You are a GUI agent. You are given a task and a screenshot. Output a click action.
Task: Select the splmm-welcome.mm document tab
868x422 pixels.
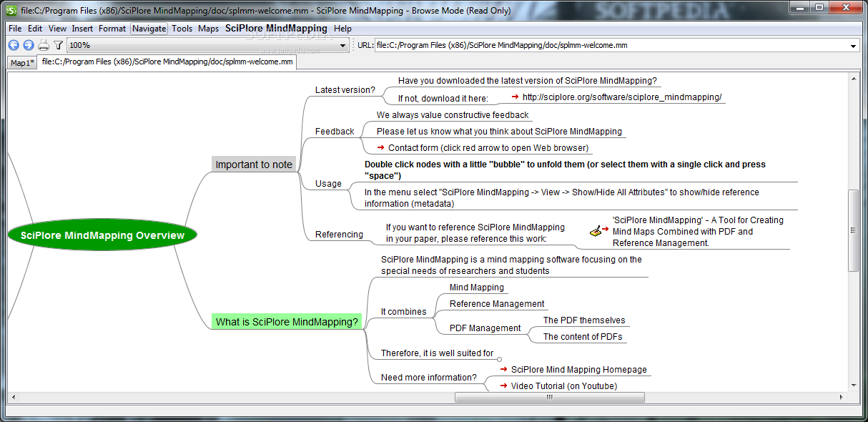(x=167, y=62)
